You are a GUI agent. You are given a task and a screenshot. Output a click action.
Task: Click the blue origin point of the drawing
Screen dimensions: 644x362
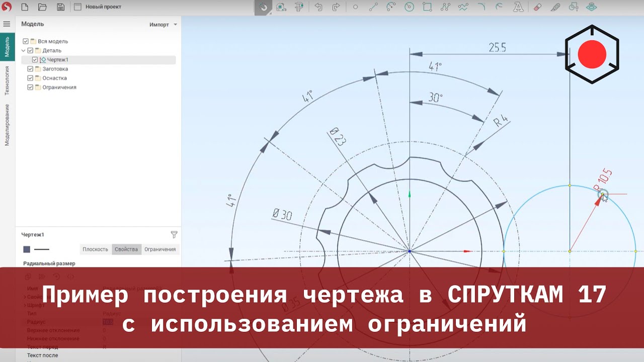point(410,251)
